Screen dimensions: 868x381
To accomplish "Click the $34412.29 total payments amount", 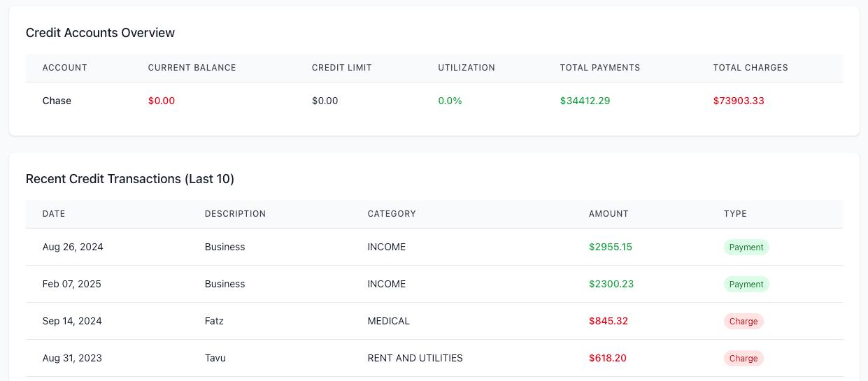I will [585, 101].
